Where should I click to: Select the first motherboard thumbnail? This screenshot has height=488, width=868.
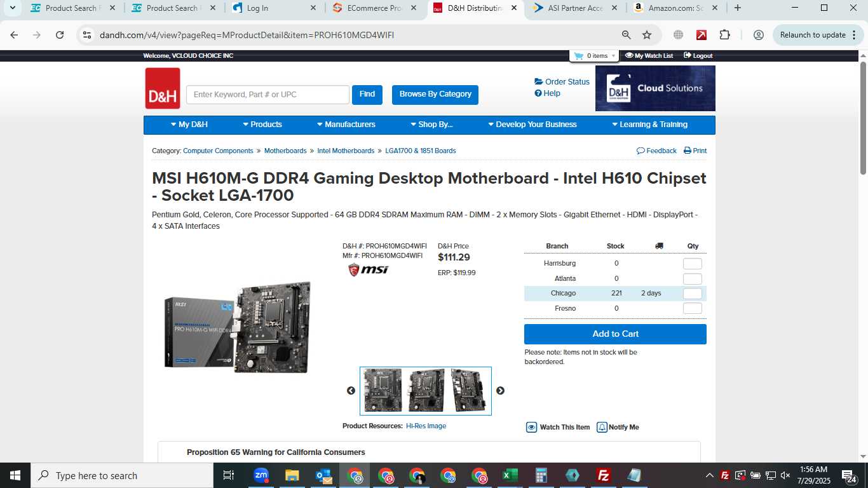click(383, 390)
